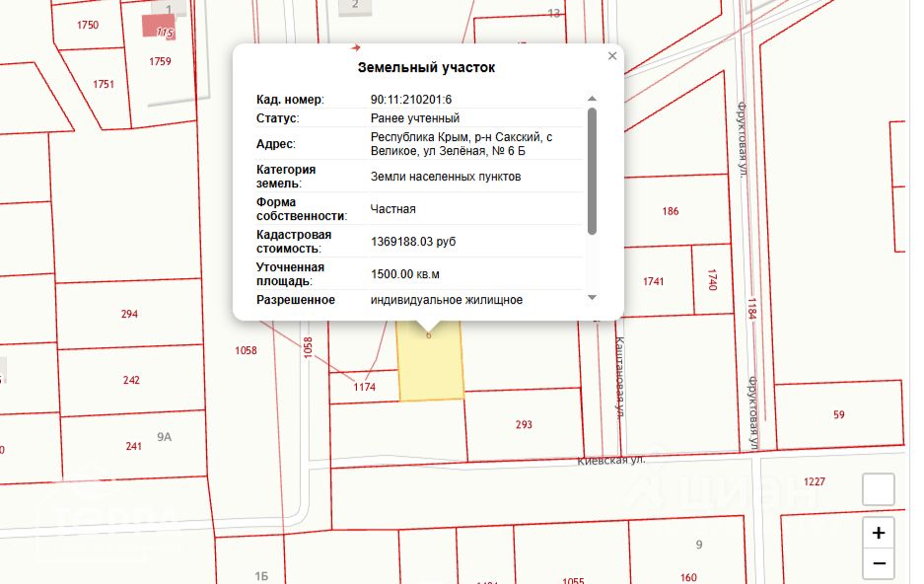This screenshot has width=924, height=584.
Task: Select parcel 241 on the map
Action: pos(133,446)
